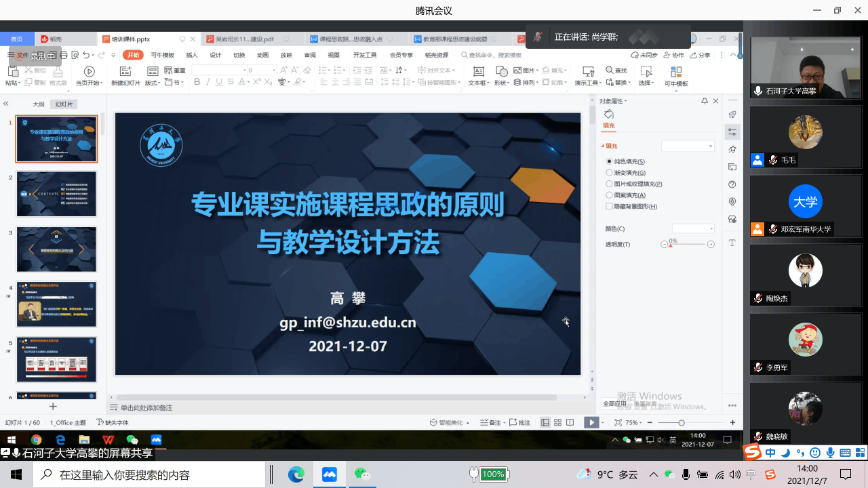868x488 pixels.
Task: Switch to the Outline (大纲) pane tab
Action: click(39, 104)
